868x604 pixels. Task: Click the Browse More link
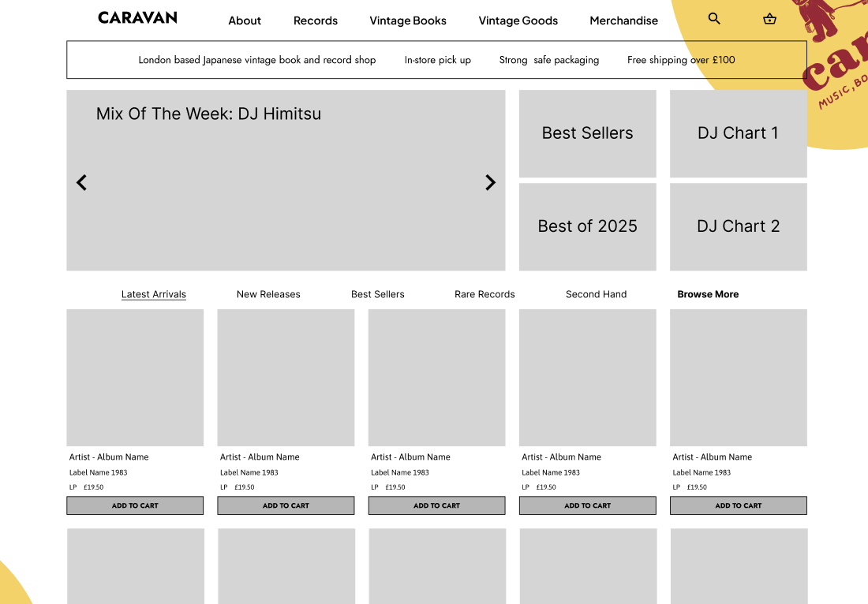pos(708,294)
